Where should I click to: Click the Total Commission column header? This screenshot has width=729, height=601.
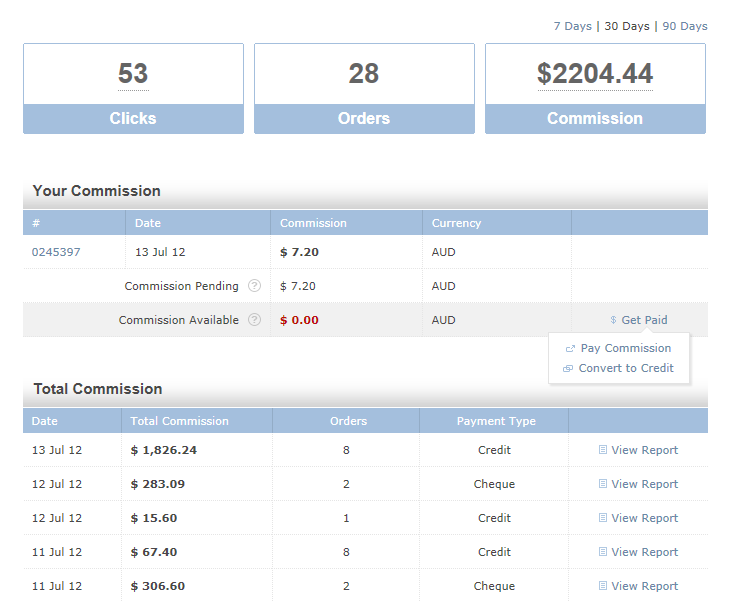pos(179,421)
